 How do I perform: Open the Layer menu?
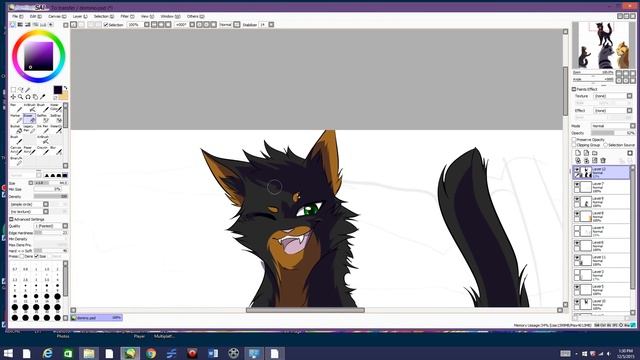pos(80,16)
